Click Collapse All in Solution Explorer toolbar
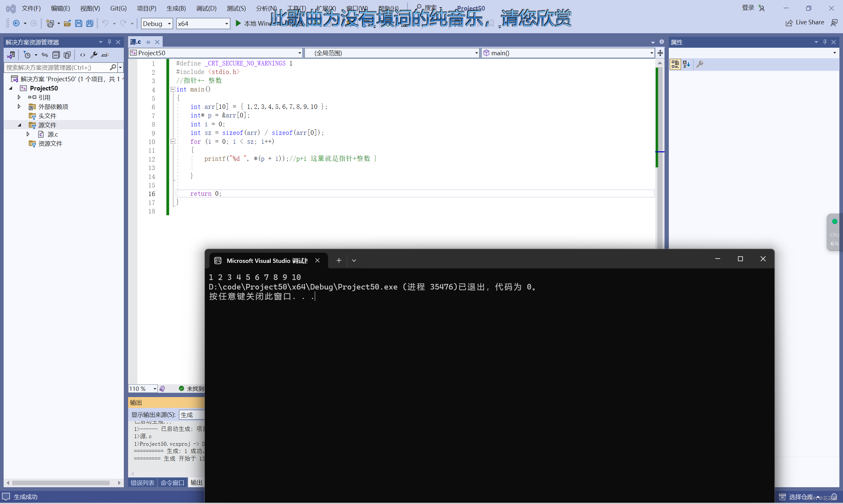Viewport: 843px width, 504px height. (56, 55)
